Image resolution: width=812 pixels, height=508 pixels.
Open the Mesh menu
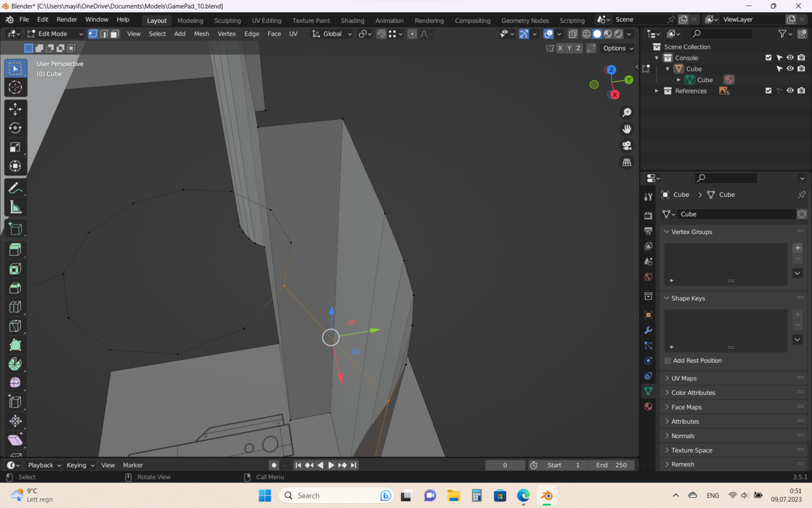(201, 34)
